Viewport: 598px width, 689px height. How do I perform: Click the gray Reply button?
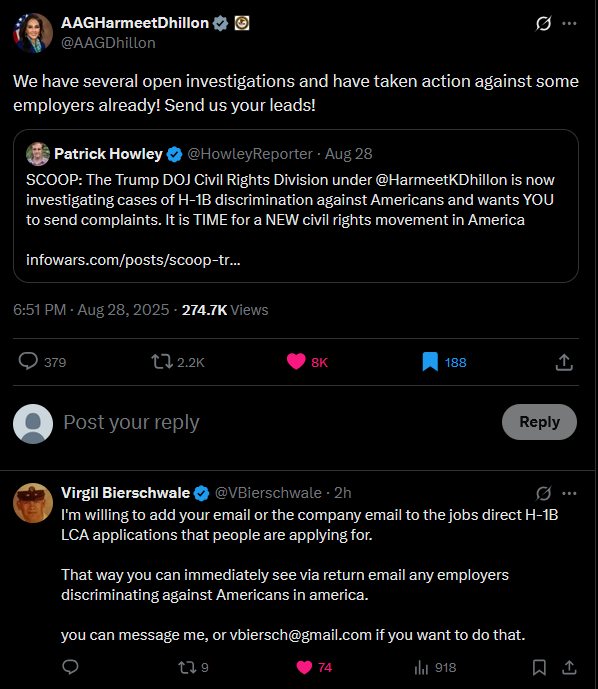(539, 422)
